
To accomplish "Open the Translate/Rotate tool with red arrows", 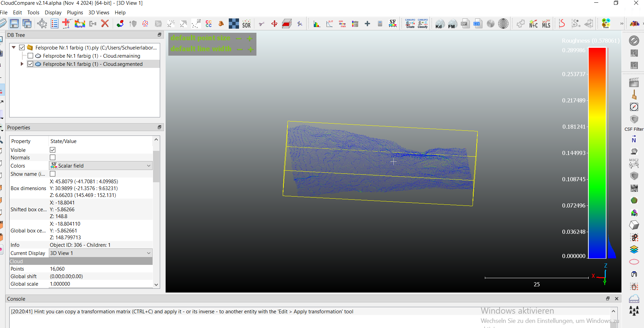I will coord(274,24).
